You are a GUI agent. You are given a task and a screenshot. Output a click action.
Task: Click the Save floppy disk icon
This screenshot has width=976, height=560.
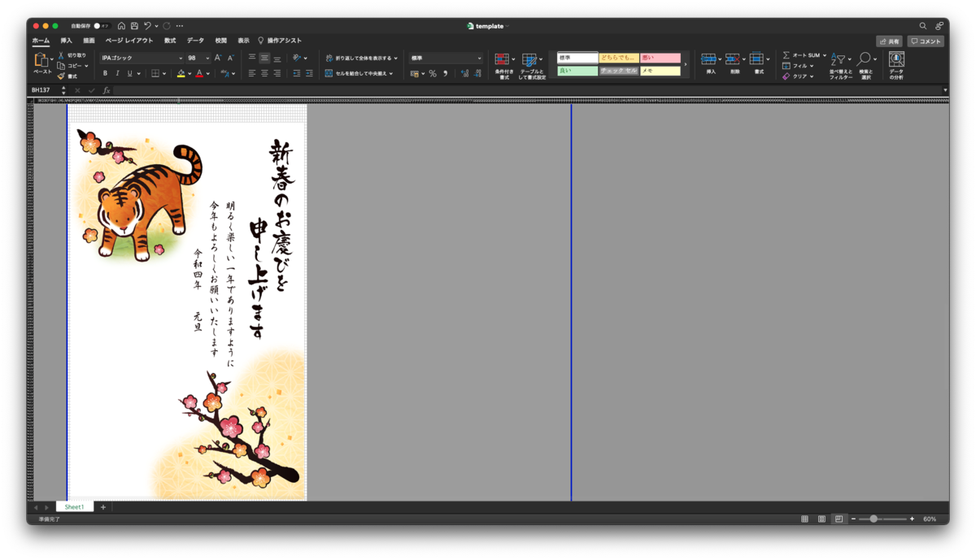tap(134, 26)
